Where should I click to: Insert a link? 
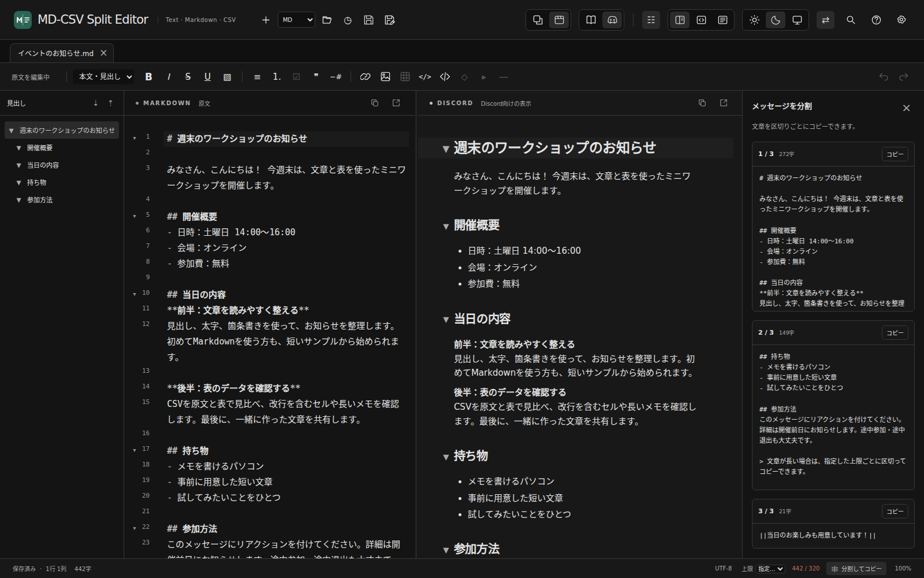pyautogui.click(x=365, y=77)
